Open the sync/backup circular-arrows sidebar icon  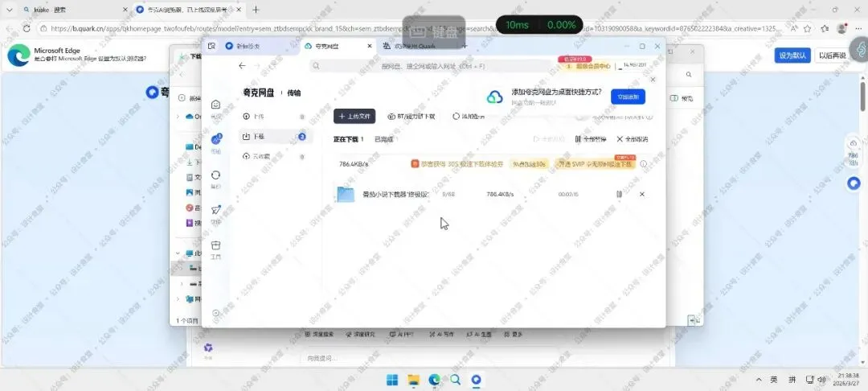(x=216, y=177)
